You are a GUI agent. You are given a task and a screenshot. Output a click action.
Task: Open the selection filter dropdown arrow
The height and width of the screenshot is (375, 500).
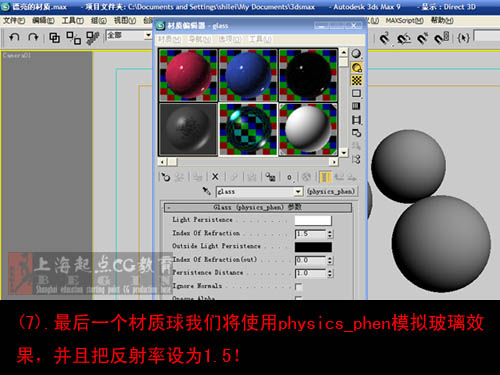(148, 35)
